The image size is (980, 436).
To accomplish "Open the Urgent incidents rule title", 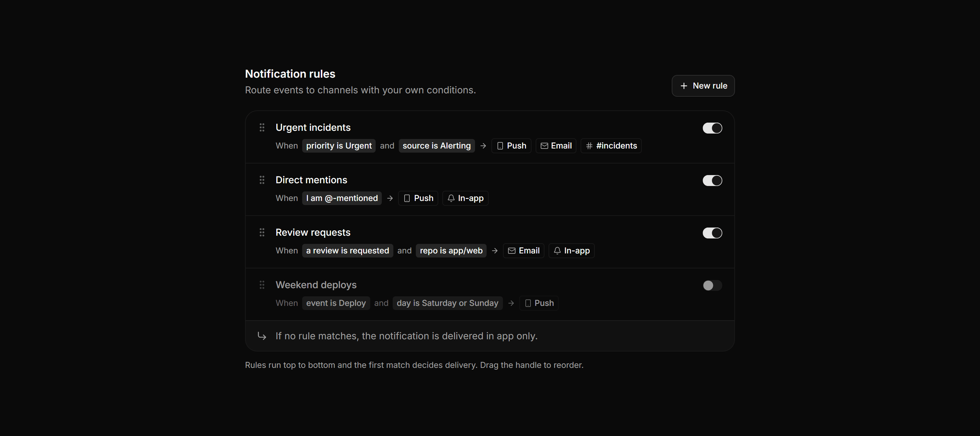I will tap(313, 127).
